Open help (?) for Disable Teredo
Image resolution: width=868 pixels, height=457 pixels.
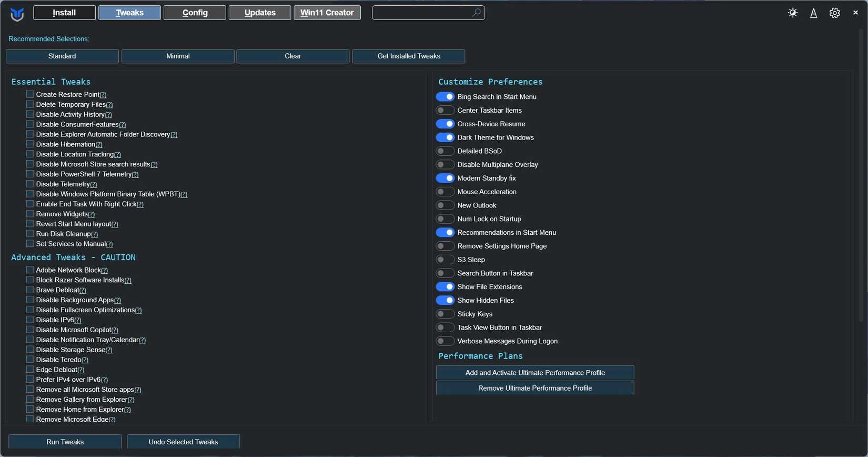point(85,360)
